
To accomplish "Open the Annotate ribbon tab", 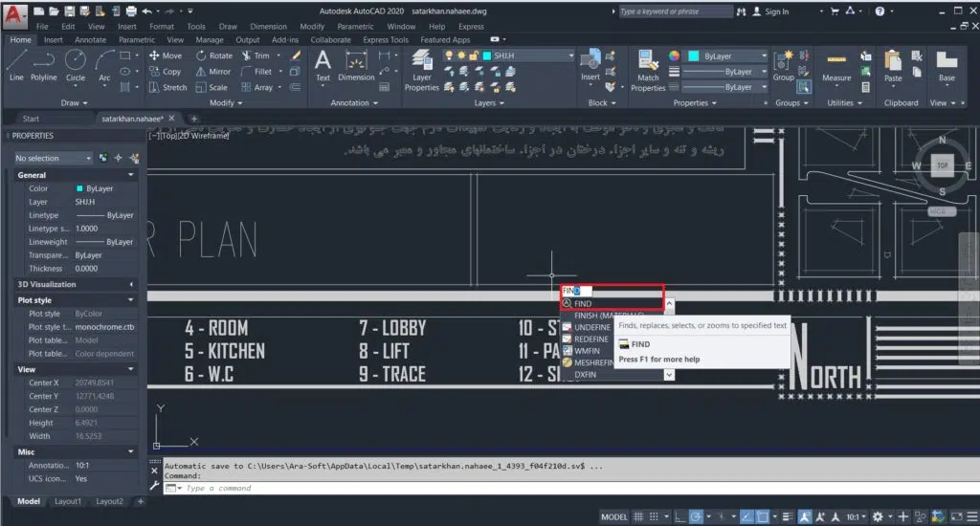I will pos(90,40).
